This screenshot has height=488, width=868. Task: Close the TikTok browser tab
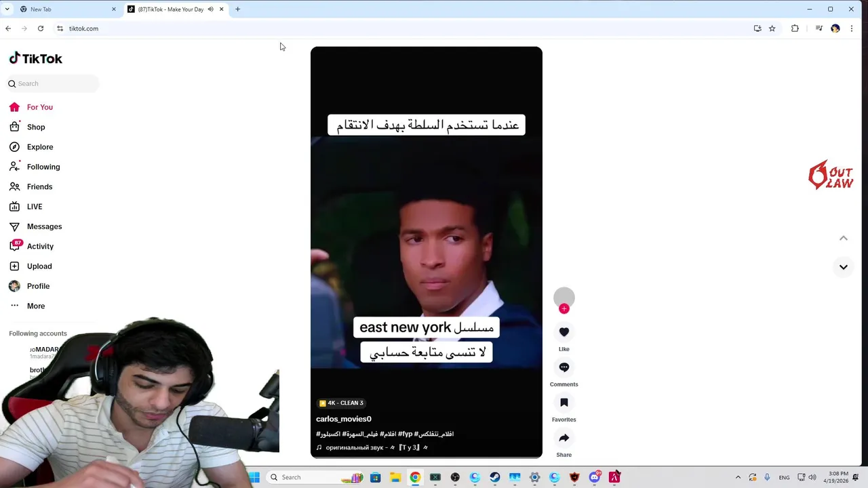[221, 9]
